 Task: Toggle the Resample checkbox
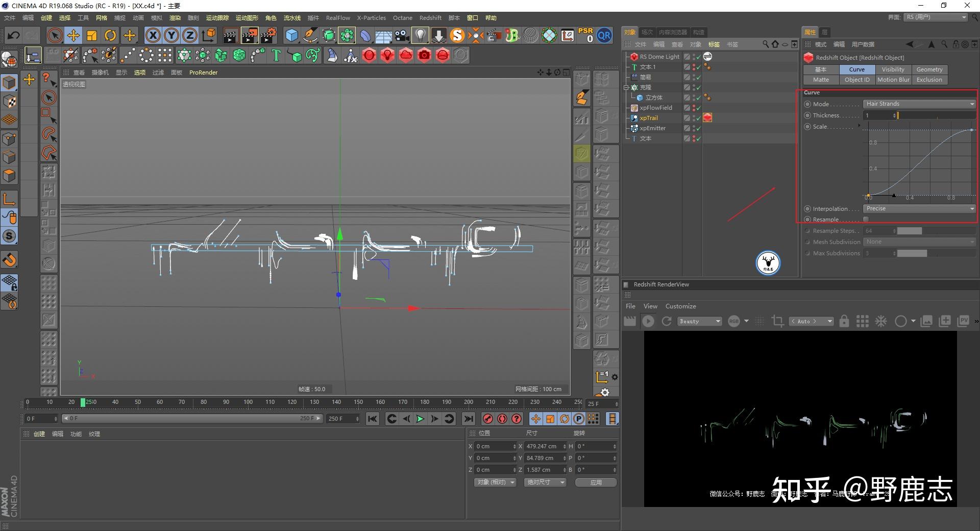point(866,220)
